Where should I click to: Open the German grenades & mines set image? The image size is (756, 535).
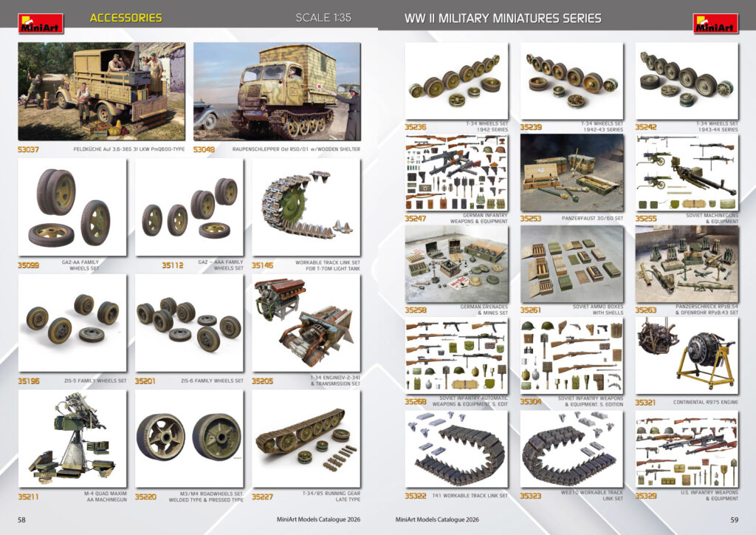pos(456,265)
